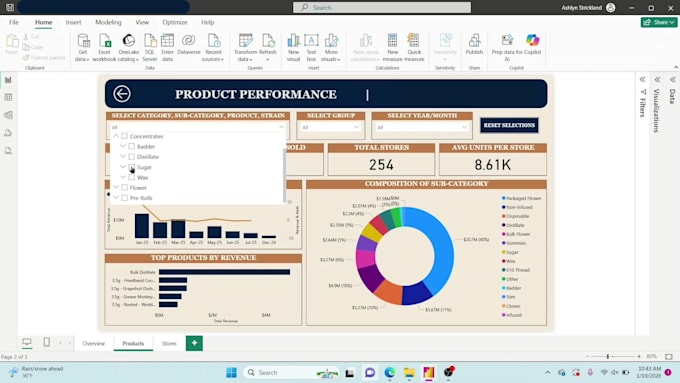Expand the Pre-Rolls tree node
This screenshot has height=383, width=680.
pos(116,197)
